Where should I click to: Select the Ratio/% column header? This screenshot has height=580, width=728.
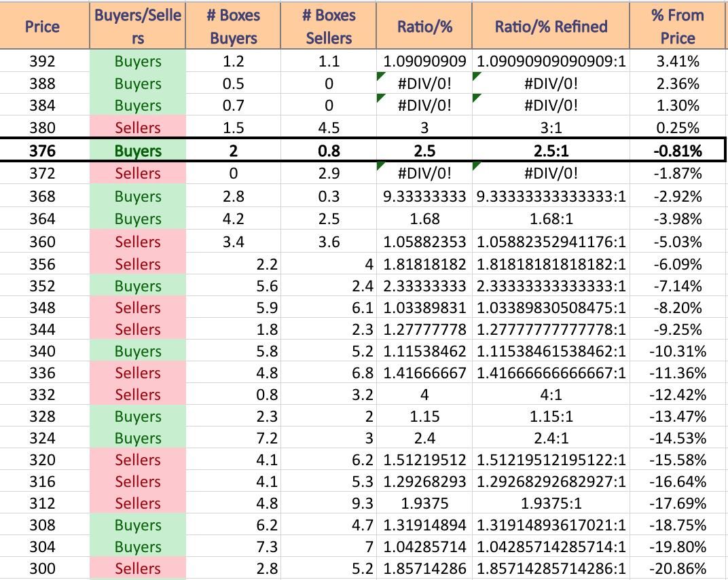pos(424,26)
